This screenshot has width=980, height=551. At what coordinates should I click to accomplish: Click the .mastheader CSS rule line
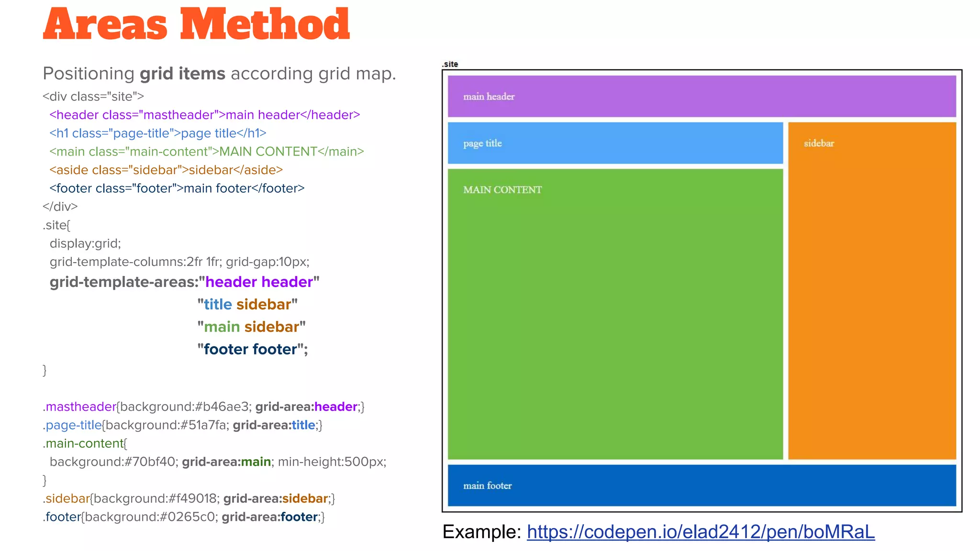(x=203, y=407)
